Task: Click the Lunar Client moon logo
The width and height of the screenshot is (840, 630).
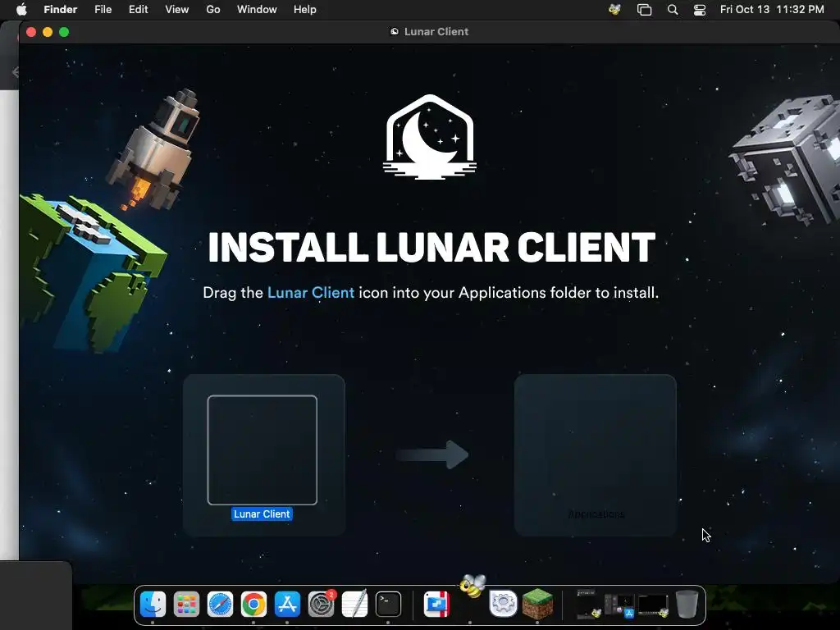Action: click(x=430, y=137)
